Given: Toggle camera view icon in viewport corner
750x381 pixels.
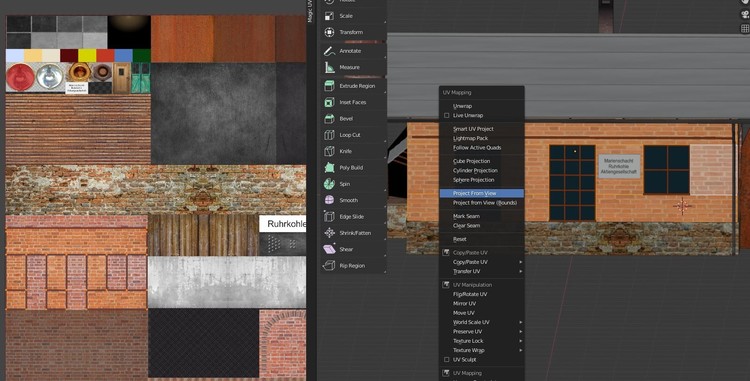Looking at the screenshot, I should tap(745, 15).
